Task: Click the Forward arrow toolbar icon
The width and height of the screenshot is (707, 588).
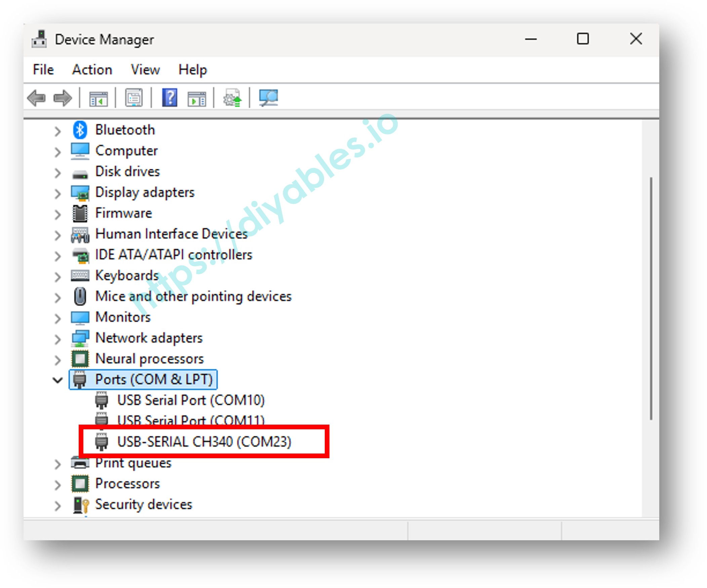Action: tap(63, 98)
